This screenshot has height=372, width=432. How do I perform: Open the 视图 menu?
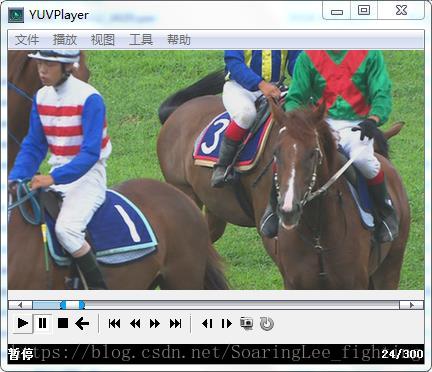click(103, 40)
